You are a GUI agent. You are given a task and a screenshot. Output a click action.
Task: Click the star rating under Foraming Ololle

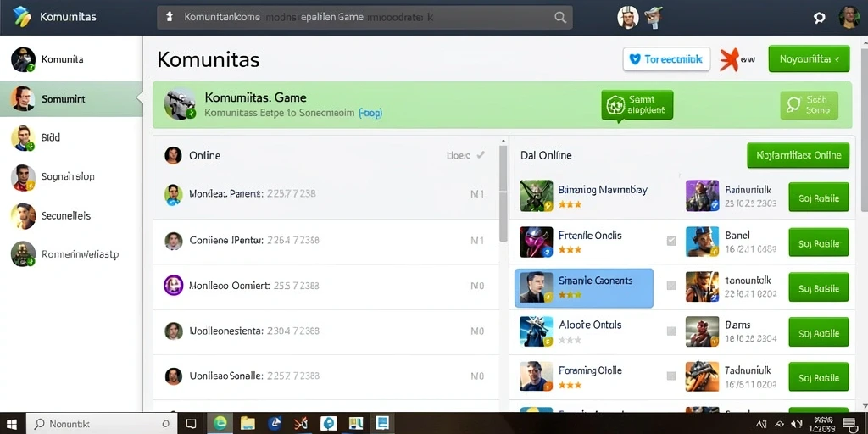click(570, 385)
